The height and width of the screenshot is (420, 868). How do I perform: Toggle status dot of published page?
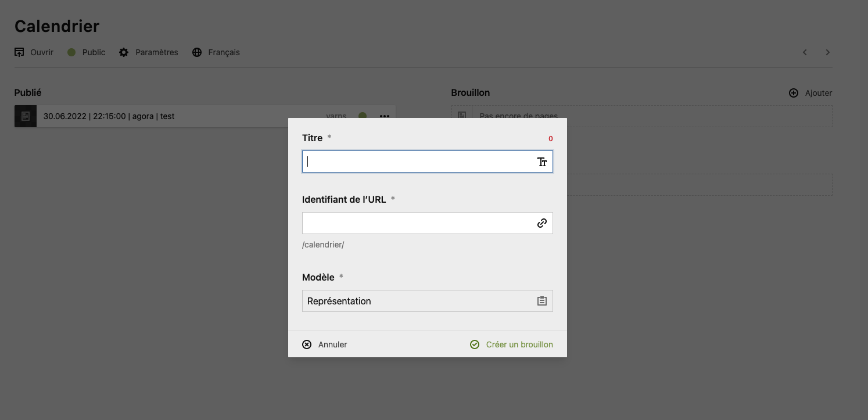click(363, 116)
